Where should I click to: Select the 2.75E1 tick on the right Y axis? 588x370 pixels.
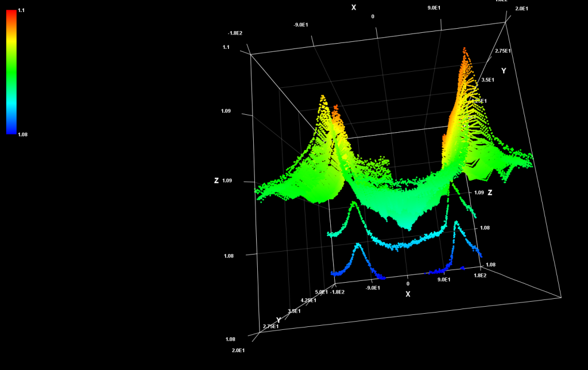[503, 51]
